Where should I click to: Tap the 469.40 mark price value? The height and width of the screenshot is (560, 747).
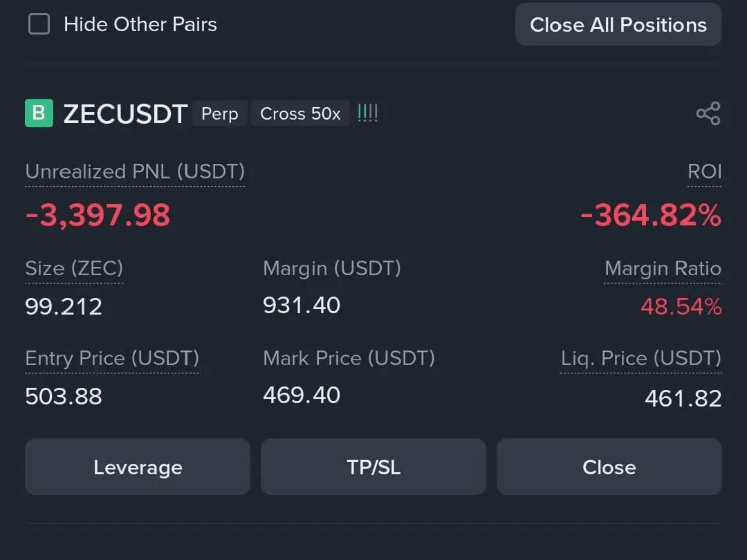point(302,395)
